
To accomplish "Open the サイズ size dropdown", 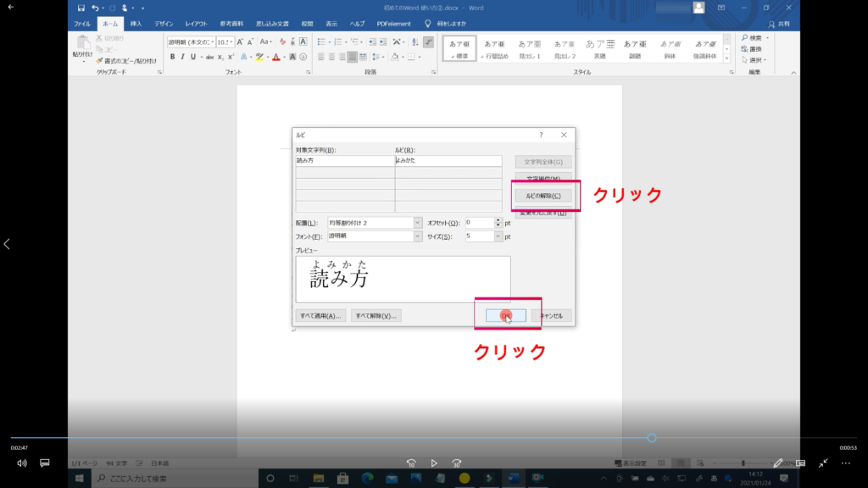I will click(x=496, y=236).
